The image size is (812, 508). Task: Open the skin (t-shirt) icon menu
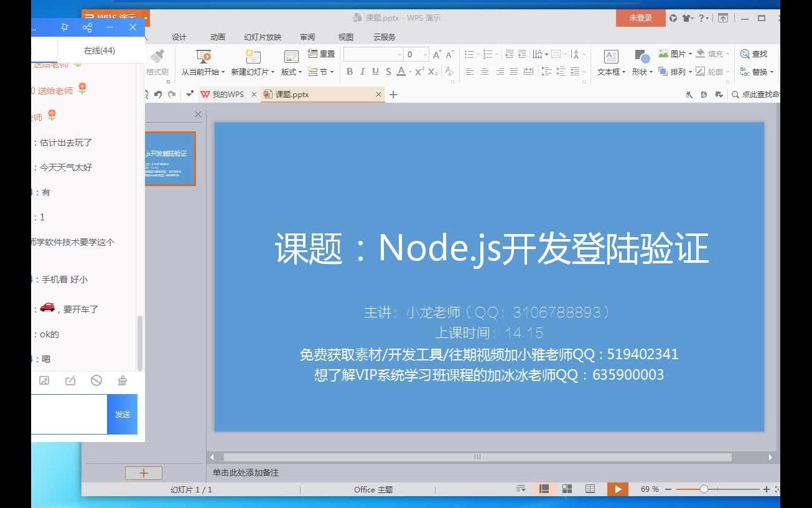[687, 18]
